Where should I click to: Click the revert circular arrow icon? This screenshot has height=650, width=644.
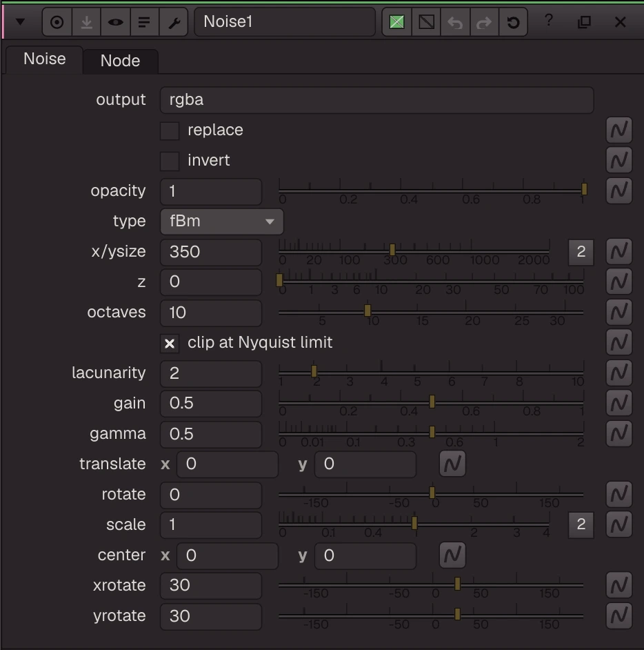pos(513,22)
